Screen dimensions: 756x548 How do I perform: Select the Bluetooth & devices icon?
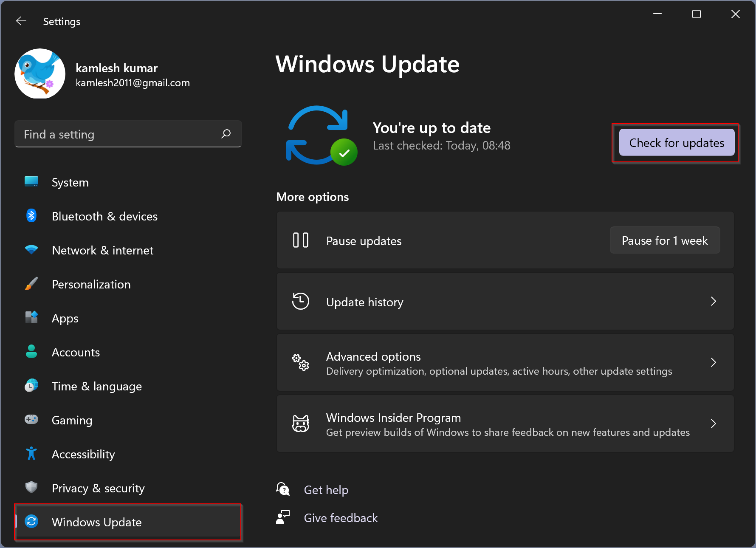pos(31,216)
